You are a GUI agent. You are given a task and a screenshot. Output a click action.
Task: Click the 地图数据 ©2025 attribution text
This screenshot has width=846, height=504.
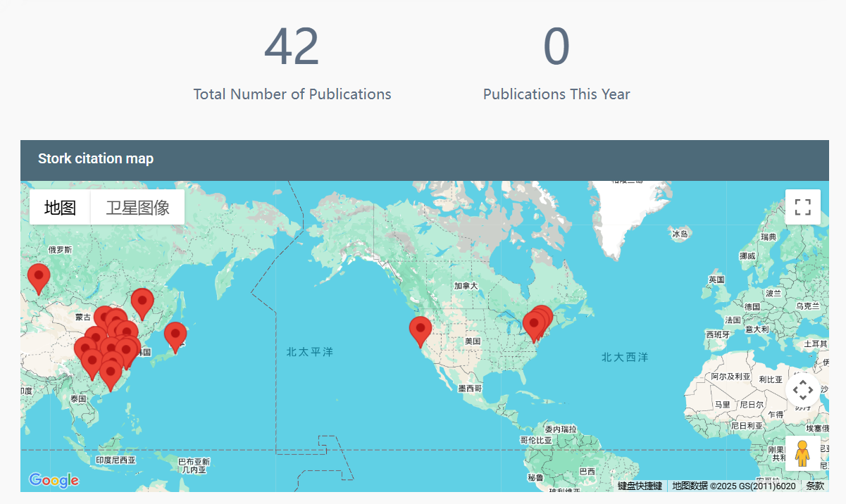(x=734, y=486)
